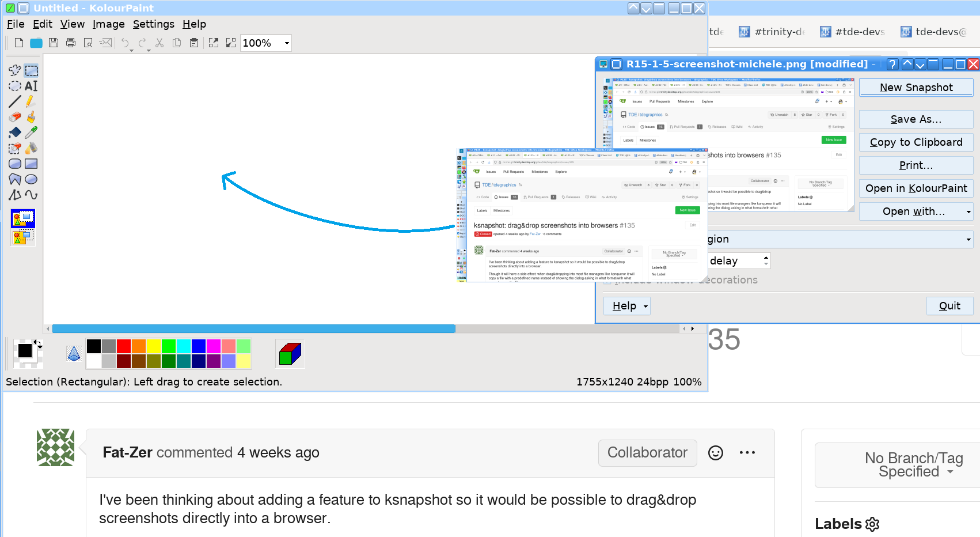
Task: Select the Ellipse shape tool
Action: click(31, 179)
